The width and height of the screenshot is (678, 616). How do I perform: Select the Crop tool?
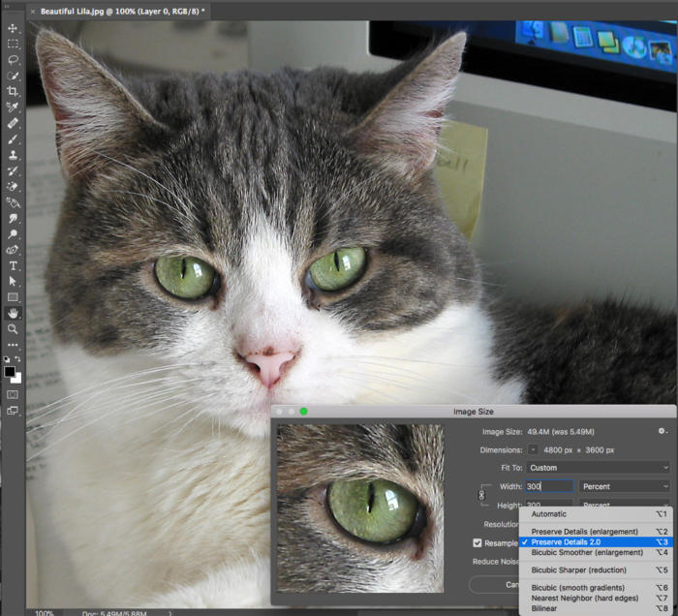(13, 91)
